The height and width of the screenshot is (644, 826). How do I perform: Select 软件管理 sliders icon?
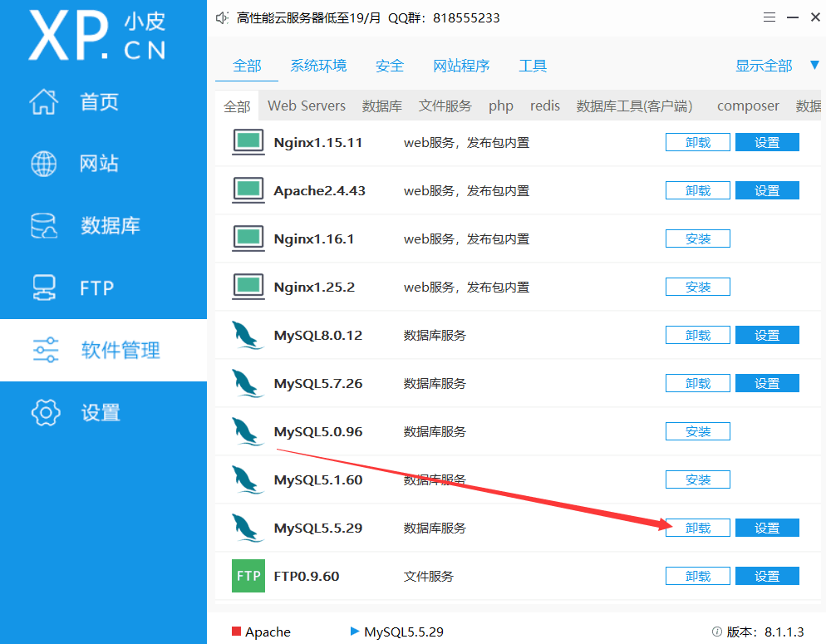[46, 350]
